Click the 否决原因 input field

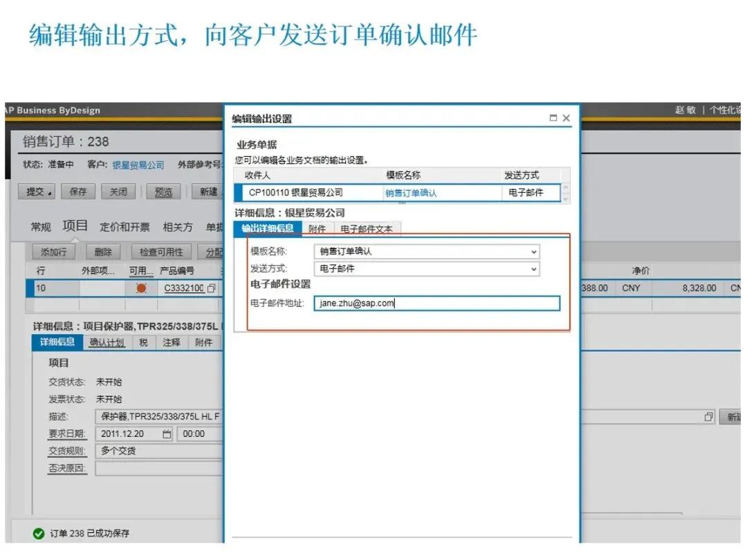point(158,469)
